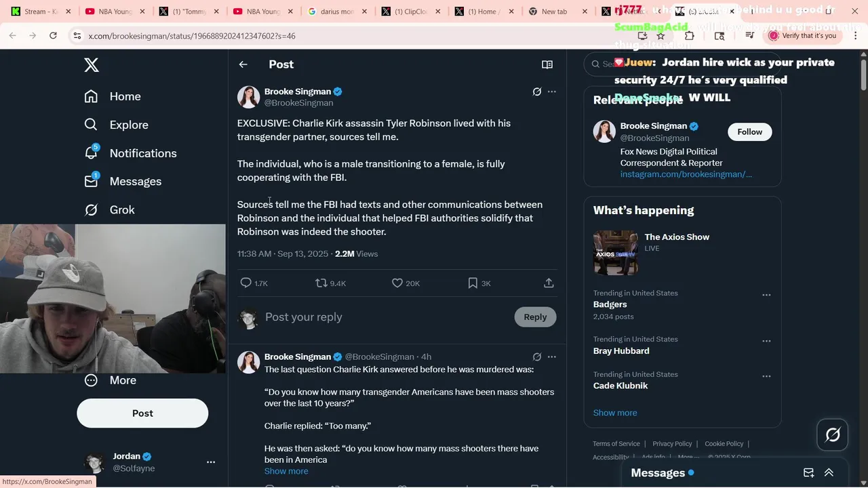The height and width of the screenshot is (488, 868).
Task: Click reply comment icon with 1.7K
Action: tap(246, 283)
